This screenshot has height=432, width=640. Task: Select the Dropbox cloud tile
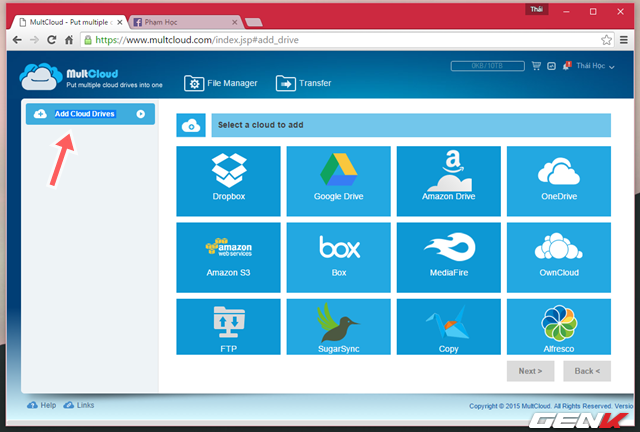(230, 181)
